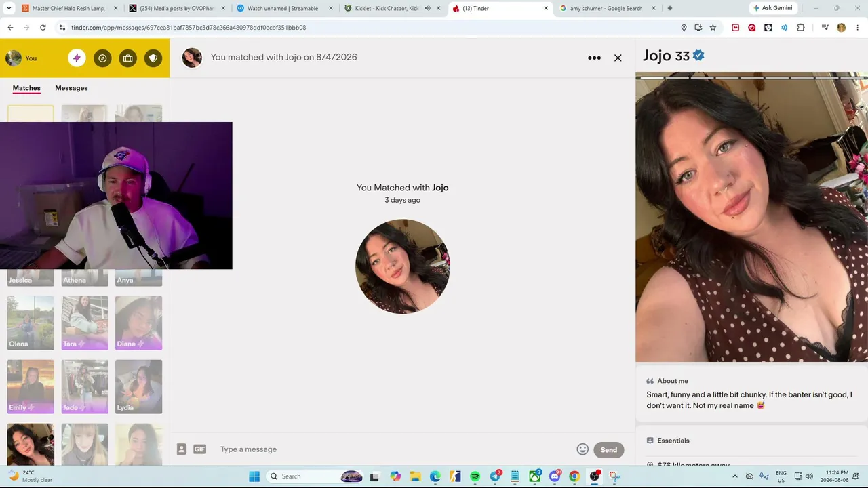
Task: Click the briefcase Work Mode icon
Action: (x=127, y=58)
